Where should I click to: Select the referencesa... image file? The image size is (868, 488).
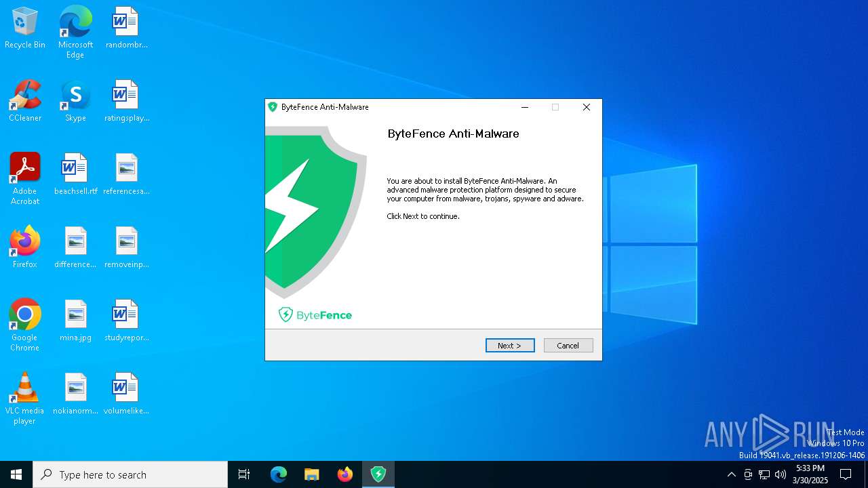[x=126, y=175]
